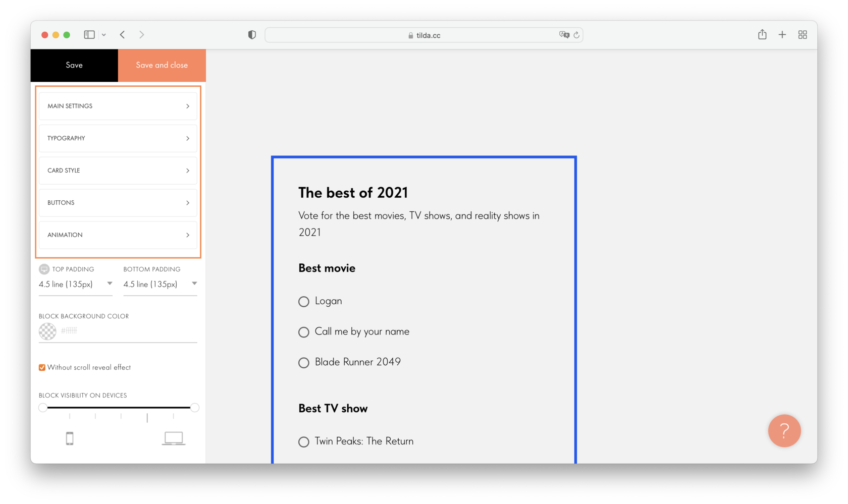Click the mobile phone device icon

70,438
